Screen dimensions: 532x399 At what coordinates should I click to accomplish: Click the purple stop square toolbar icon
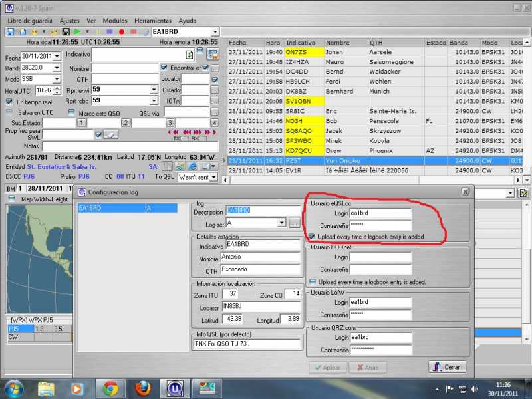[110, 31]
